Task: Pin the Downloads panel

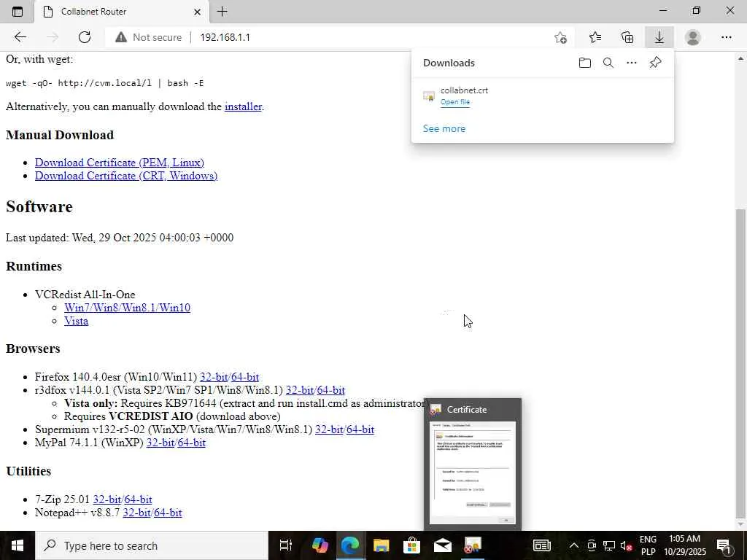Action: pos(656,63)
